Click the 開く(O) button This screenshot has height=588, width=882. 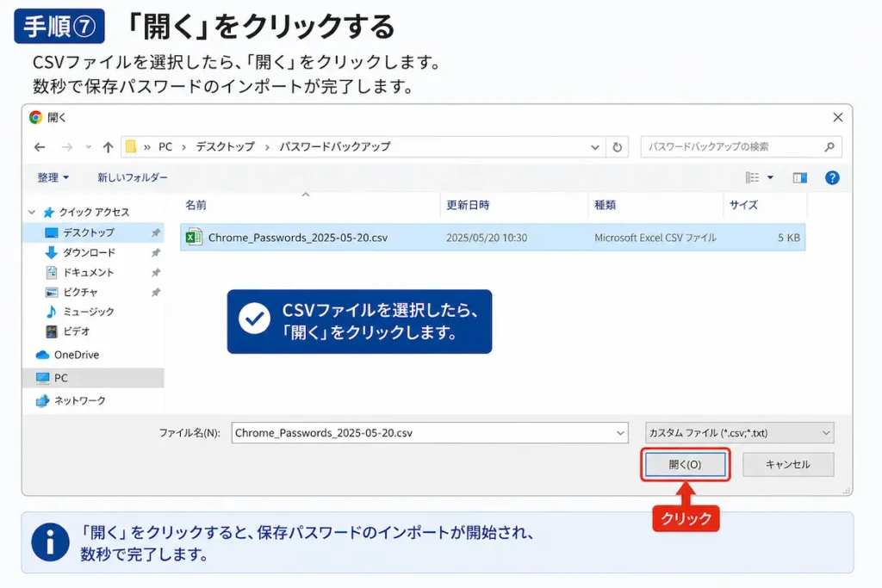pos(685,464)
